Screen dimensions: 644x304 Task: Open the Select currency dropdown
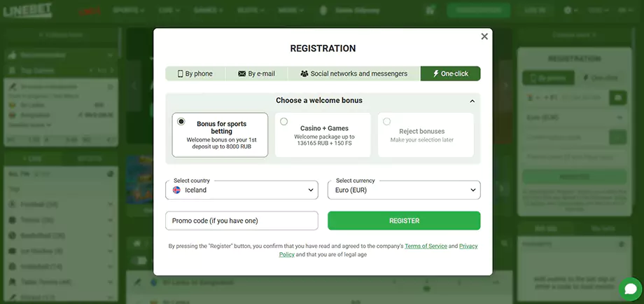pos(404,190)
